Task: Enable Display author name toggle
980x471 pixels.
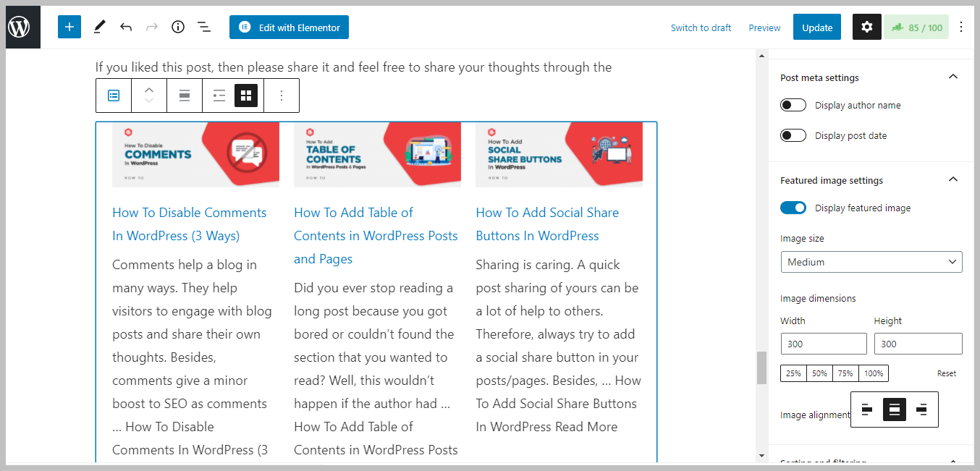Action: point(793,105)
